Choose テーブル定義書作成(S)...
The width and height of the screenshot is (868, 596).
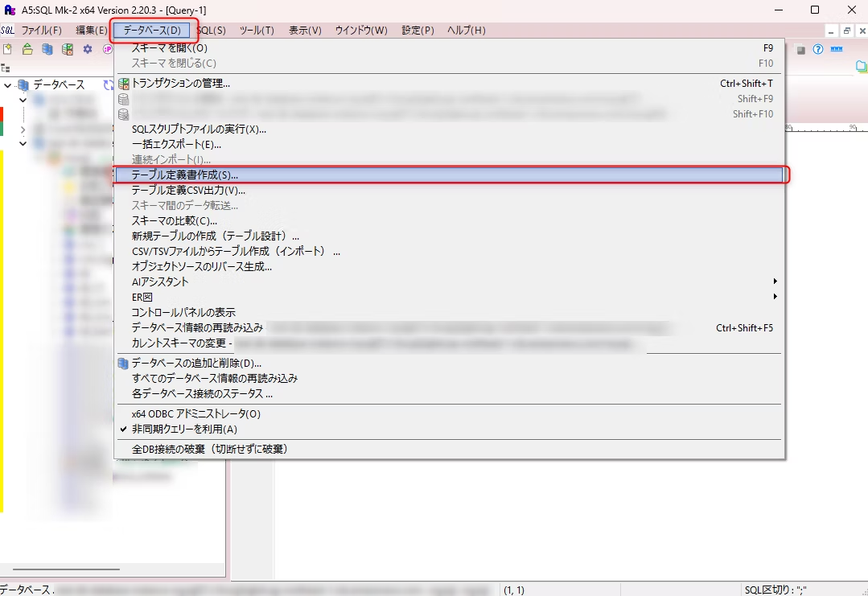[x=450, y=175]
